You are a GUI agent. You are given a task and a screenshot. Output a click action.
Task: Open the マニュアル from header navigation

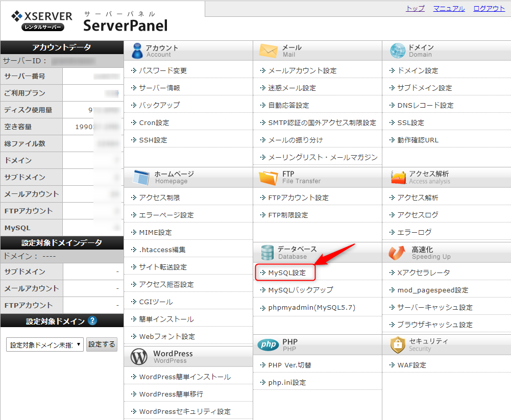pyautogui.click(x=448, y=8)
